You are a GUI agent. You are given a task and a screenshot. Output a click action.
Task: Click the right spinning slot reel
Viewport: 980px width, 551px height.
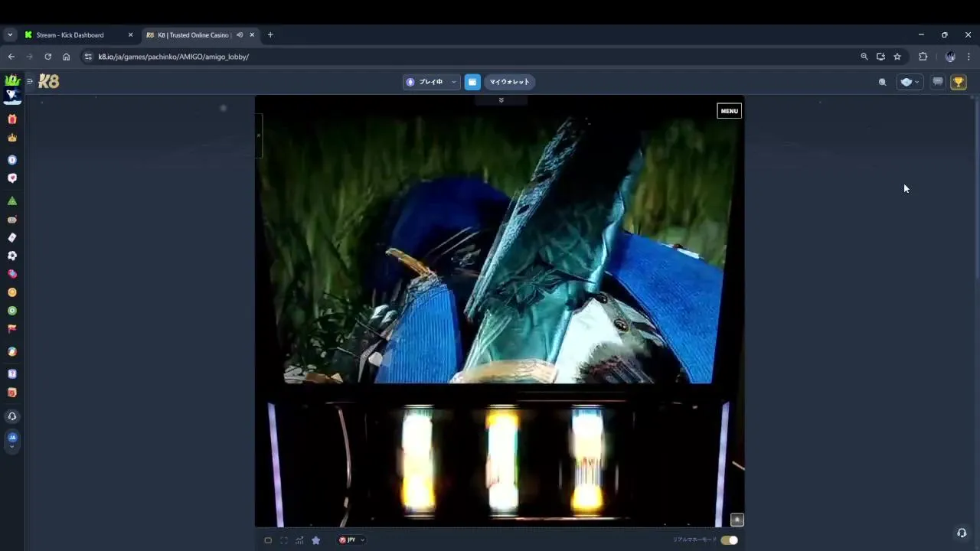(587, 459)
